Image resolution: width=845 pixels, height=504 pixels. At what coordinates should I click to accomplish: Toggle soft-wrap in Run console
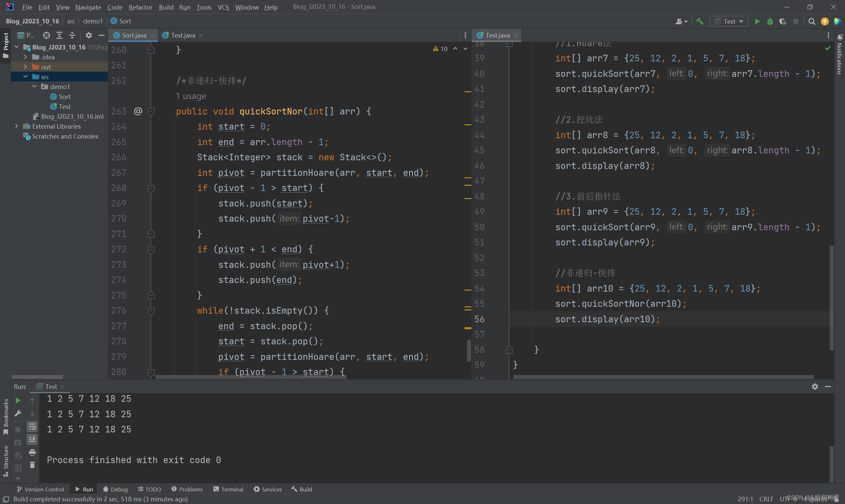click(32, 426)
